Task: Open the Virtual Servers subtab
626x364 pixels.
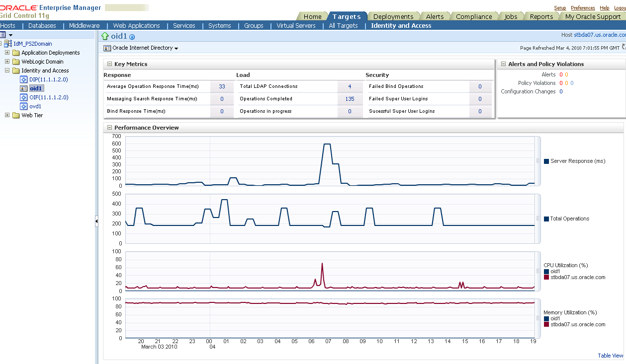Action: 296,25
